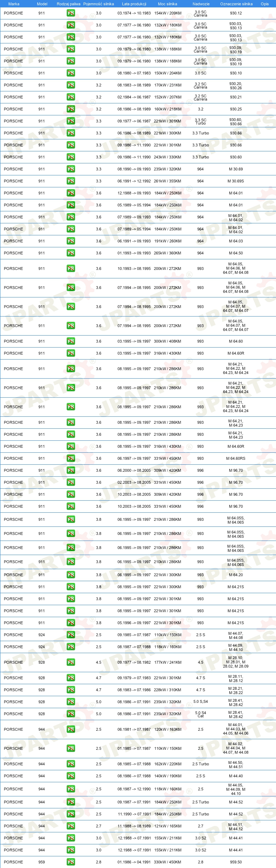Screen dimensions: 276x868
Task: Select the fuel icon for engine M 30.69 235kW
Action: click(x=71, y=169)
